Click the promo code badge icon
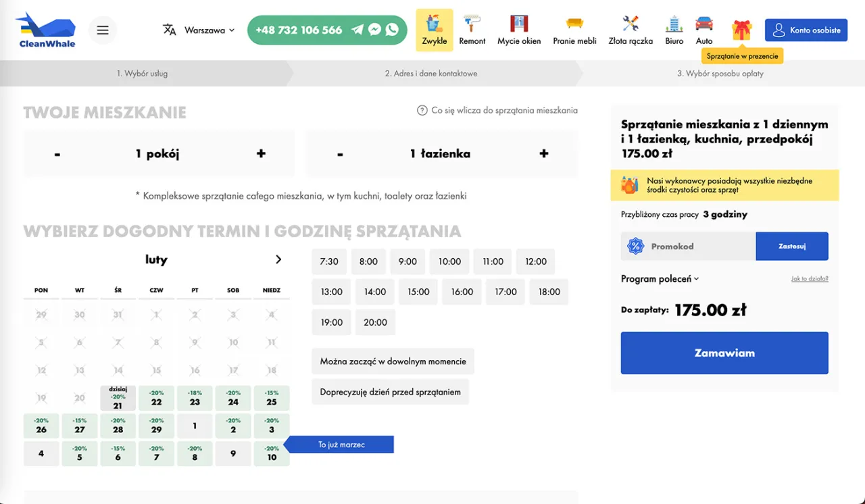865x504 pixels. pos(635,247)
